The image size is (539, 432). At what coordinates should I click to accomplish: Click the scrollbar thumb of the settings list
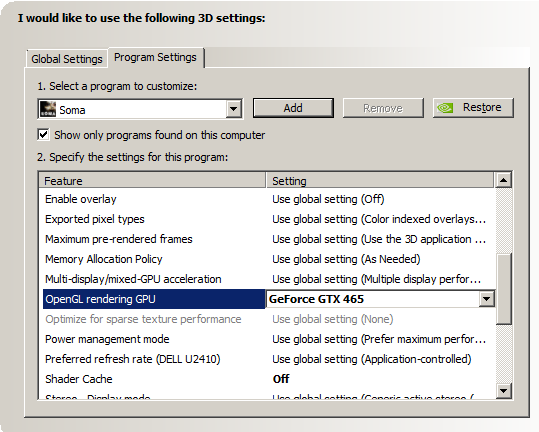[504, 289]
